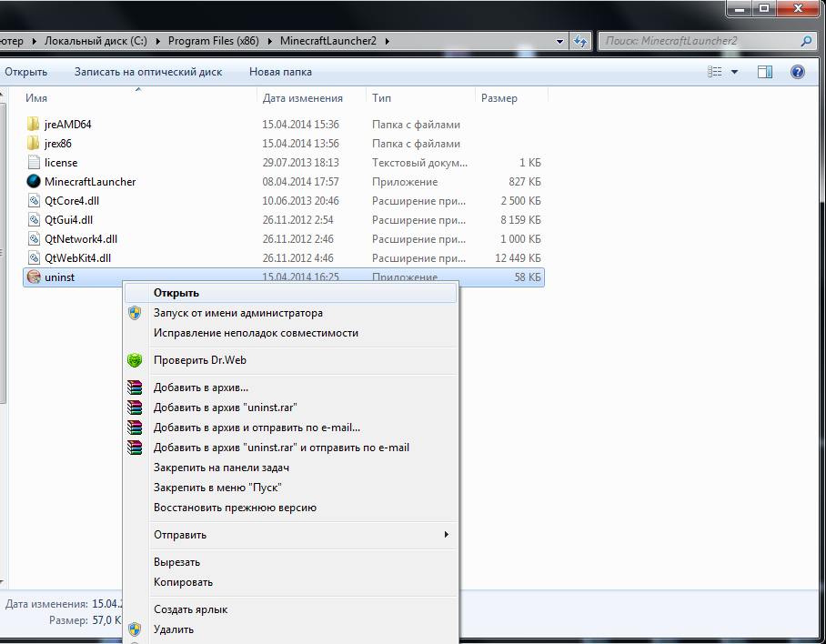Select Копировать from the context menu
Image resolution: width=826 pixels, height=644 pixels.
point(183,582)
